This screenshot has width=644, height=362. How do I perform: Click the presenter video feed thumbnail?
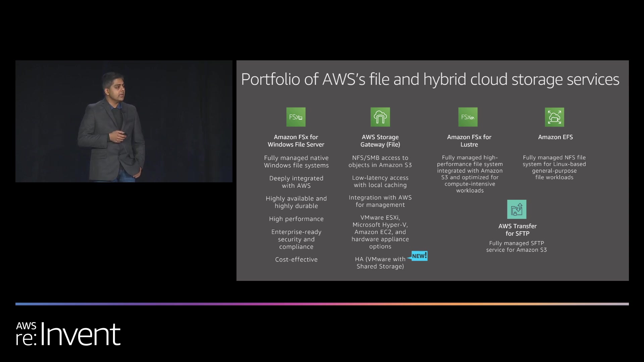coord(123,122)
